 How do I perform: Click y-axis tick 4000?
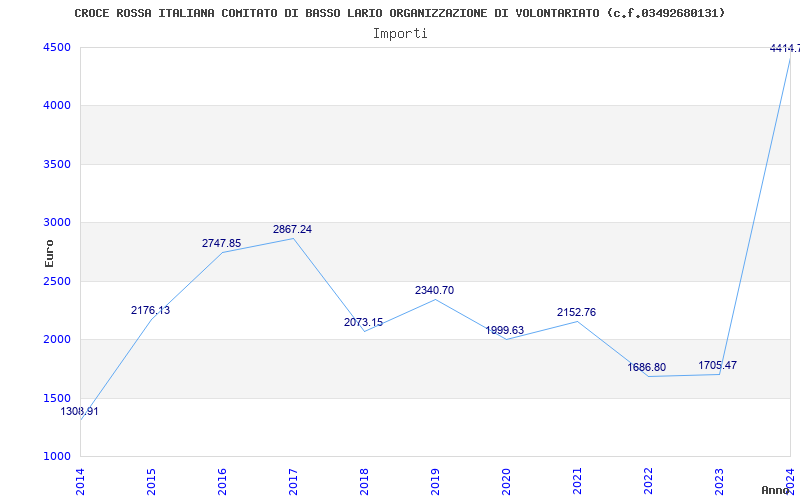tap(56, 106)
